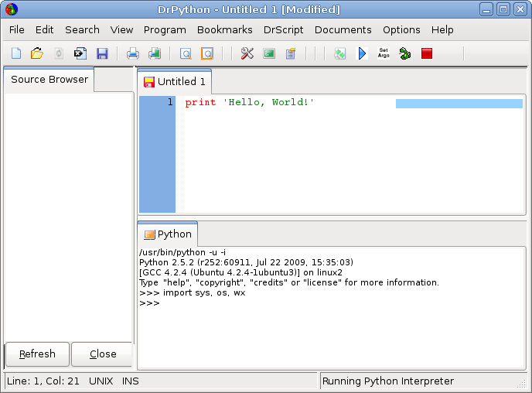532x393 pixels.
Task: Open the Bookmarks menu
Action: [x=224, y=29]
